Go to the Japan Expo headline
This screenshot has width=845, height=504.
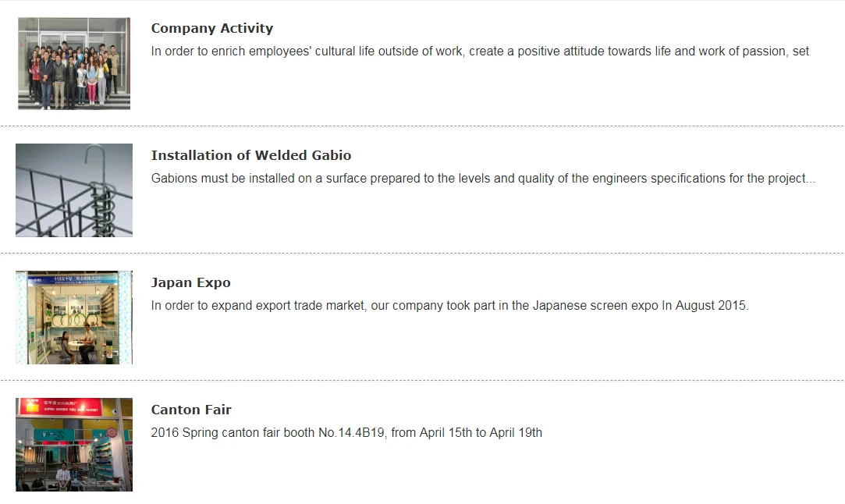[x=190, y=282]
